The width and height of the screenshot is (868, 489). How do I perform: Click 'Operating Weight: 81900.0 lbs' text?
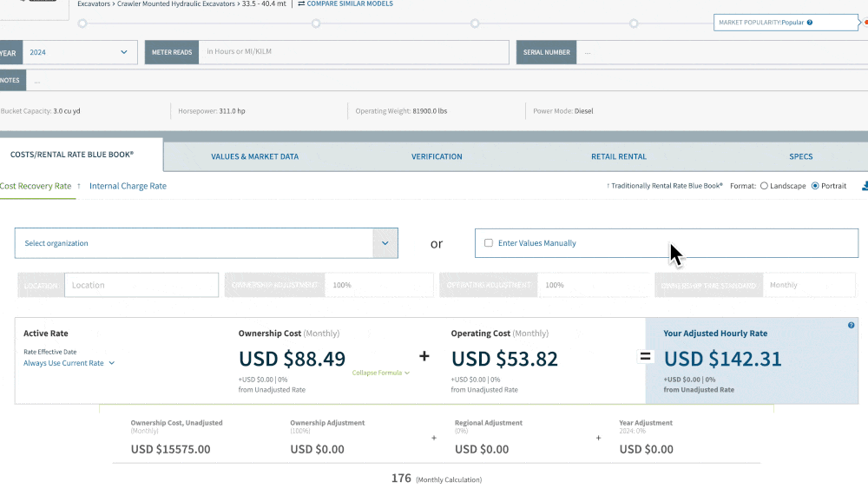(401, 111)
